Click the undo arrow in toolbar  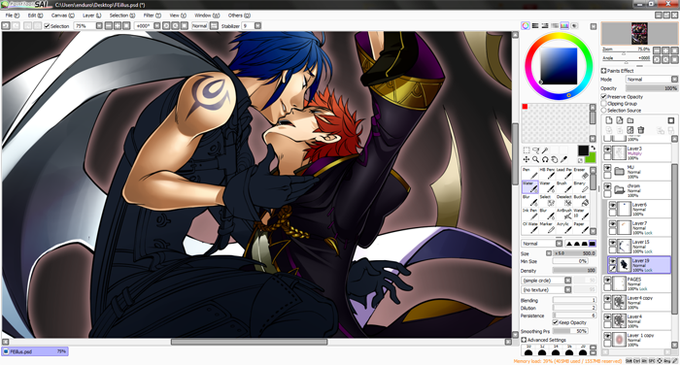(6, 26)
